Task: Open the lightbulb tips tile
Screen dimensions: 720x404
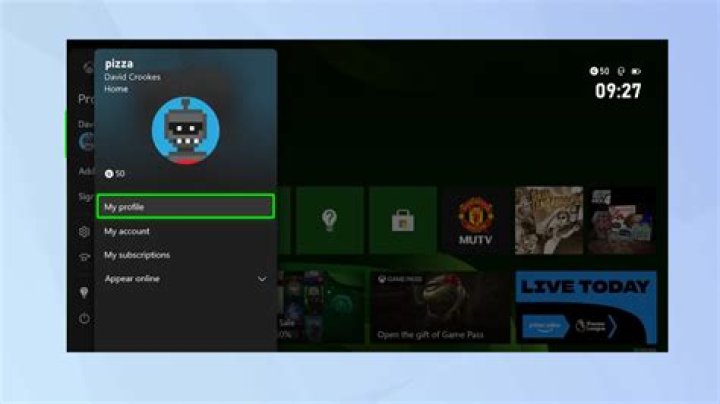Action: pos(329,220)
